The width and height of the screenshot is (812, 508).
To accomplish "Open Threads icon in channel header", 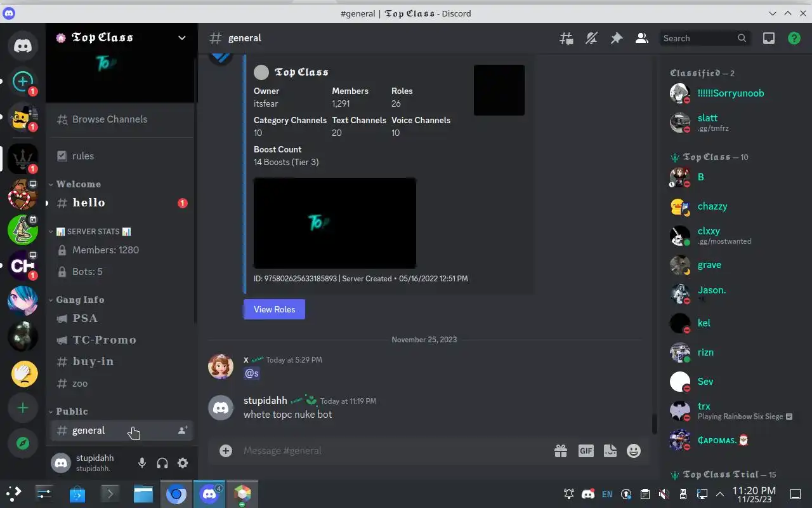I will 566,38.
